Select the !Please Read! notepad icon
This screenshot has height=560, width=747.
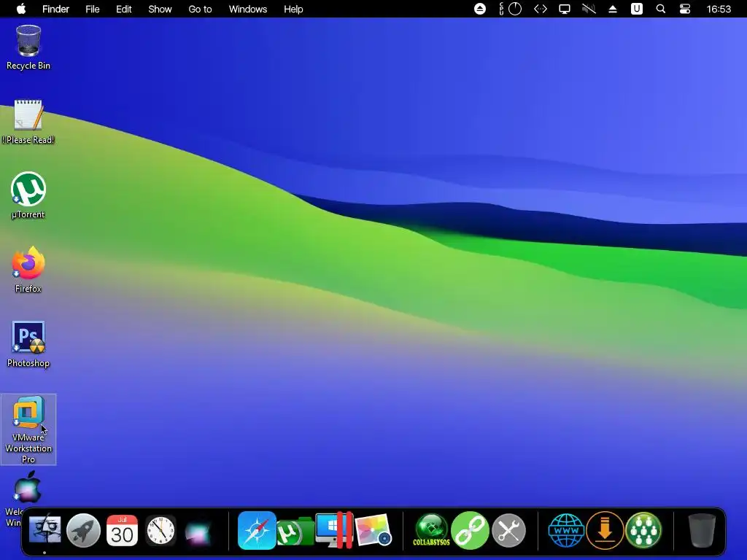pyautogui.click(x=28, y=122)
